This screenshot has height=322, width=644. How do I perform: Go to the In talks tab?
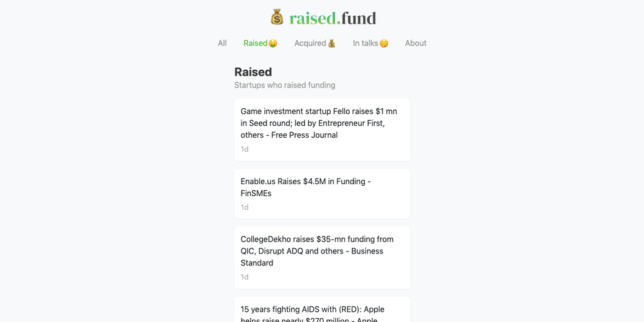point(365,43)
